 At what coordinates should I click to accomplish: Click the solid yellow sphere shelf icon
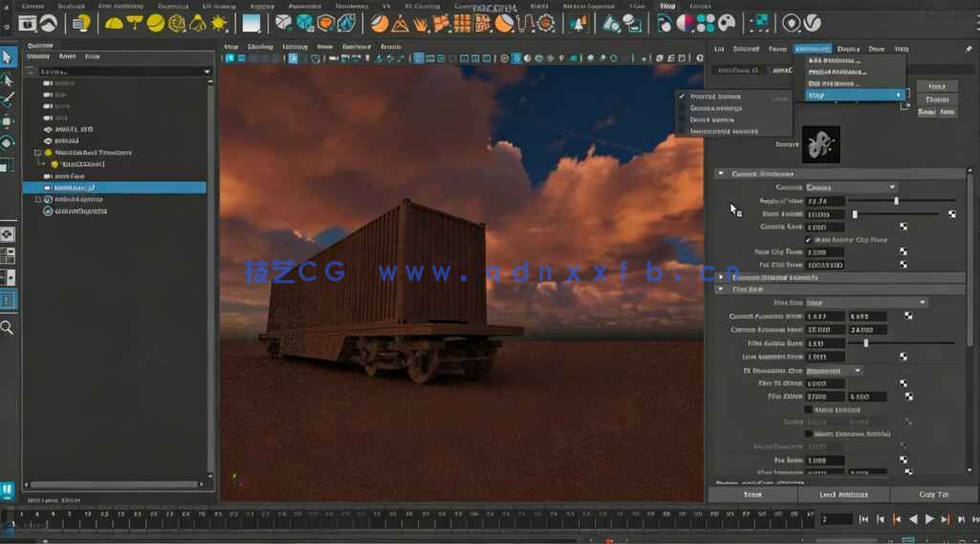pos(156,23)
